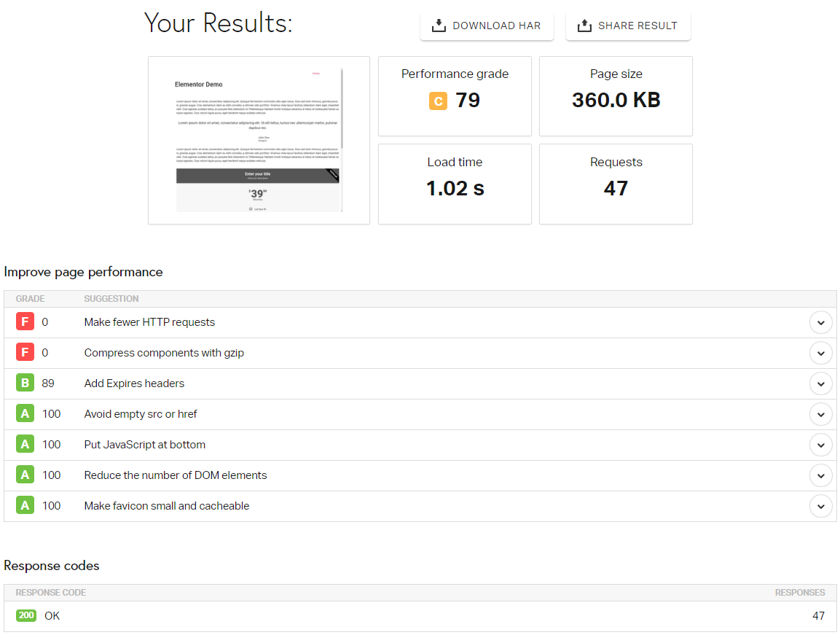Click the A badge for Make favicon small and cacheable
Viewport: 840px width, 635px height.
tap(25, 505)
